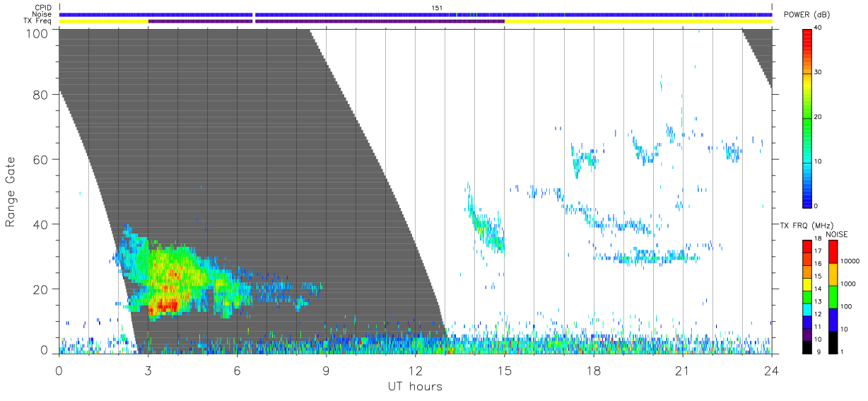868x401 pixels.
Task: Click the '12' UT hour tick label
Action: click(x=415, y=370)
